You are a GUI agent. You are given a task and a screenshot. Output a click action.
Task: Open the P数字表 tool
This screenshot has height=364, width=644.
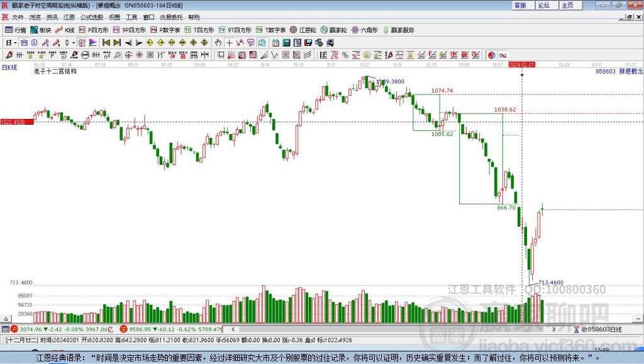165,30
